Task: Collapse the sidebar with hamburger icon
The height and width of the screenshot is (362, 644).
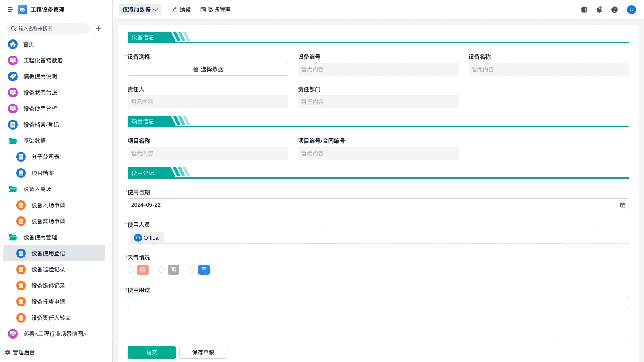Action: (x=10, y=10)
